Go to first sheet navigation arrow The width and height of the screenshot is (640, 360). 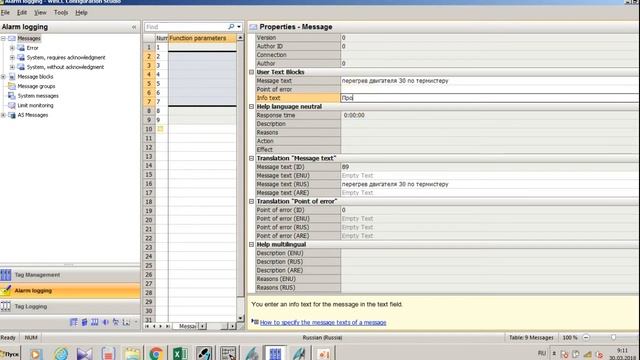(147, 326)
